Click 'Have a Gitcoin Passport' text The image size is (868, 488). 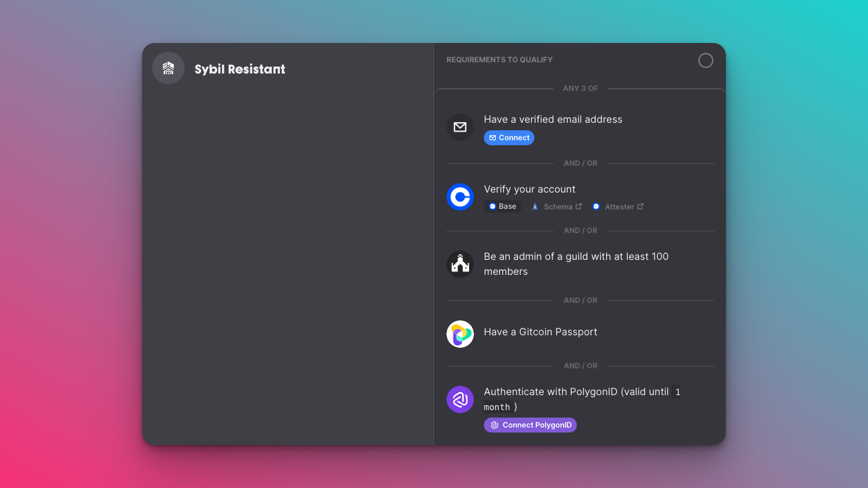click(x=541, y=332)
